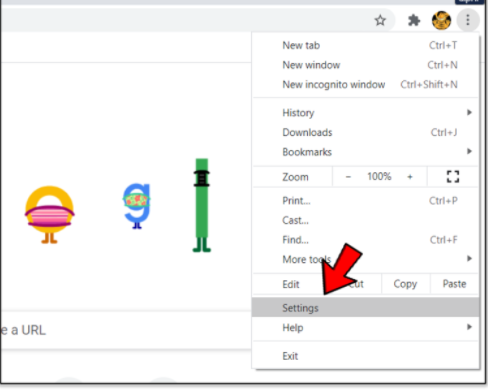Click the yellow 'o' doodle letter

[50, 214]
